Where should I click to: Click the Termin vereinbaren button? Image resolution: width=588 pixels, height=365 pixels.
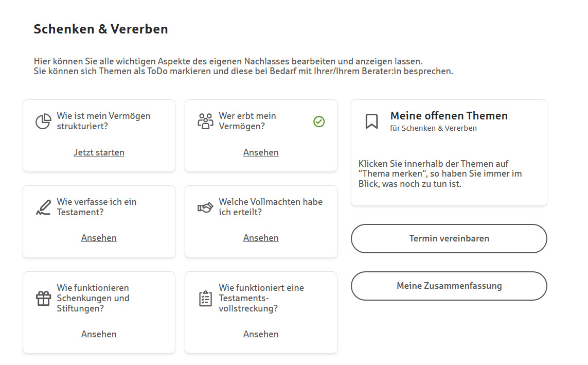(449, 238)
